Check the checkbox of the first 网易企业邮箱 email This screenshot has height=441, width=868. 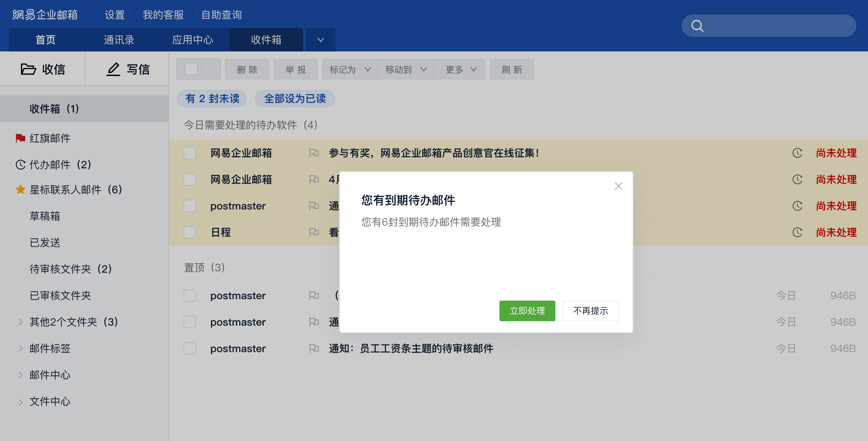pyautogui.click(x=190, y=153)
